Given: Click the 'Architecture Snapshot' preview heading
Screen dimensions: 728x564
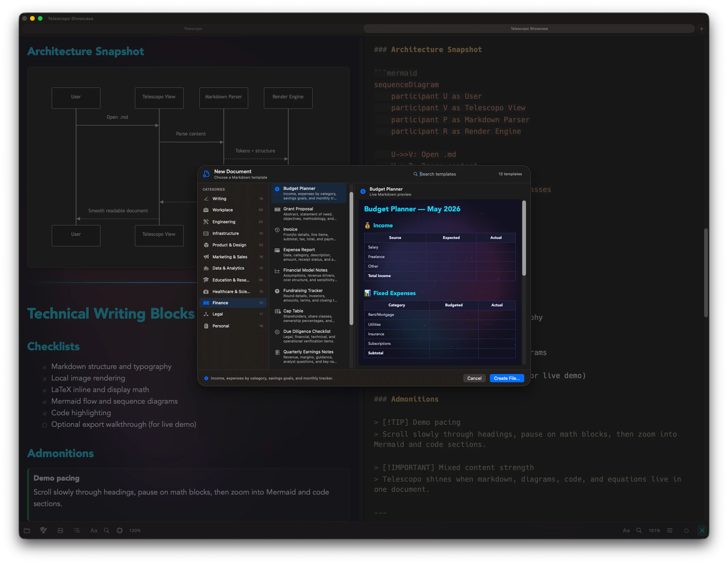Looking at the screenshot, I should point(86,51).
